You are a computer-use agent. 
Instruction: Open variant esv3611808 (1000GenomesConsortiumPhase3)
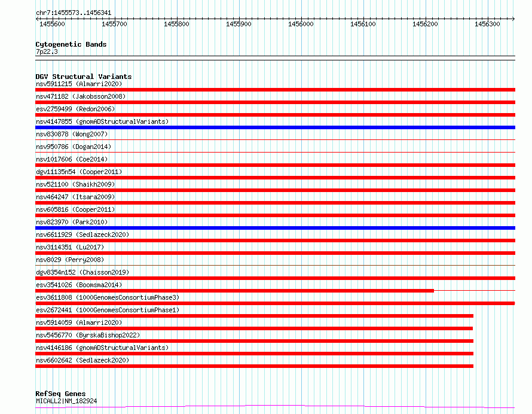coord(108,297)
